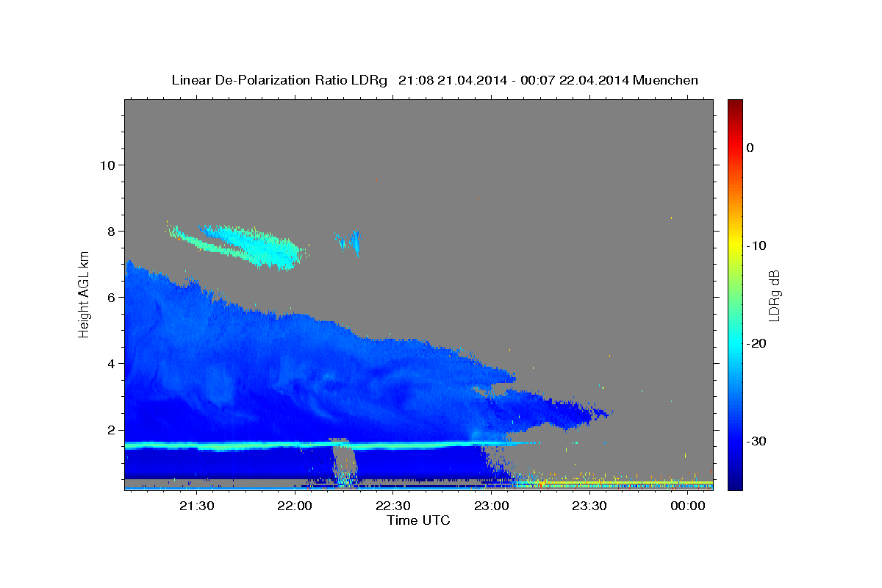Click the colorbar label '-10'
The width and height of the screenshot is (882, 588).
coord(756,245)
